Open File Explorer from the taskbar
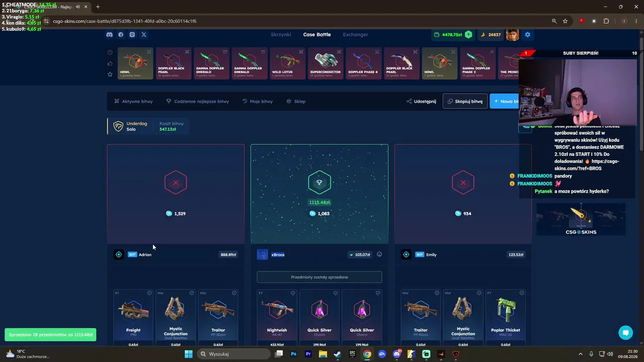The width and height of the screenshot is (644, 362). pos(323,354)
